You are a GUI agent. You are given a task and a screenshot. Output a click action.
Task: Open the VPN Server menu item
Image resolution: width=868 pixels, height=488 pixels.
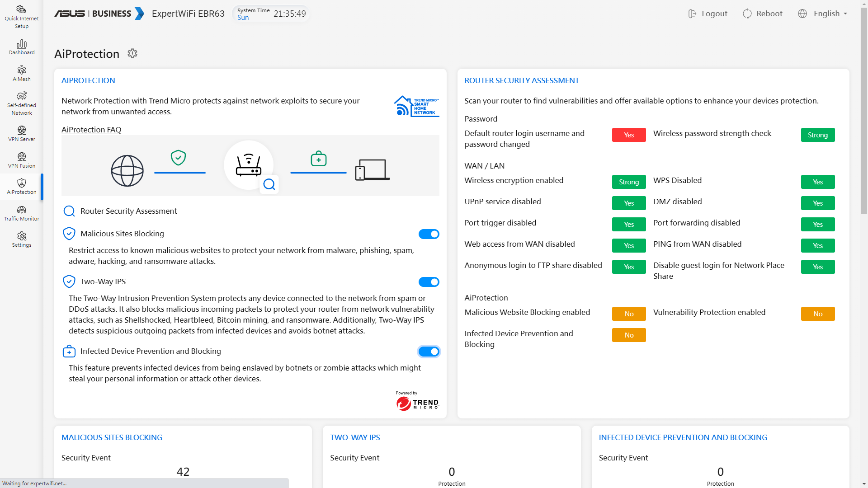(x=22, y=133)
